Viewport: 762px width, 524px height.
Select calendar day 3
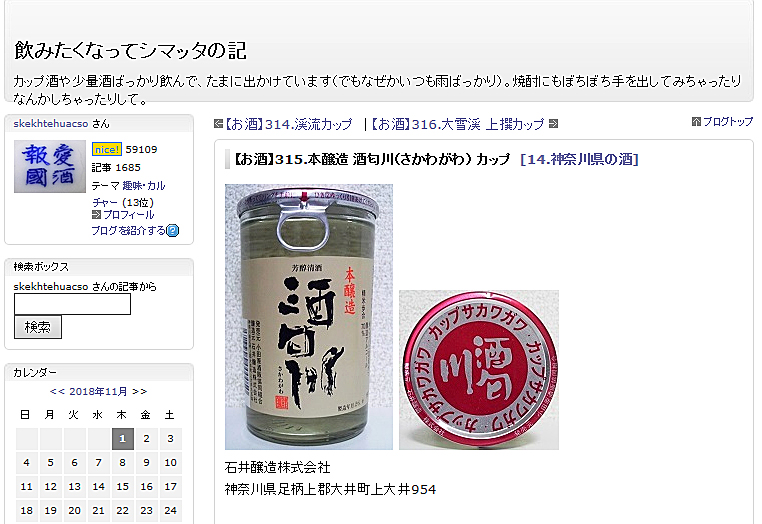(171, 439)
